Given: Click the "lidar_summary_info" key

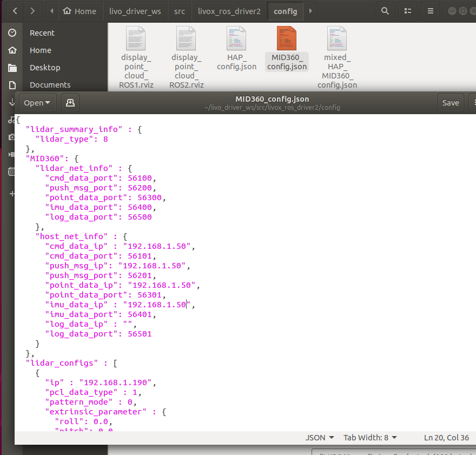Looking at the screenshot, I should pyautogui.click(x=74, y=130).
